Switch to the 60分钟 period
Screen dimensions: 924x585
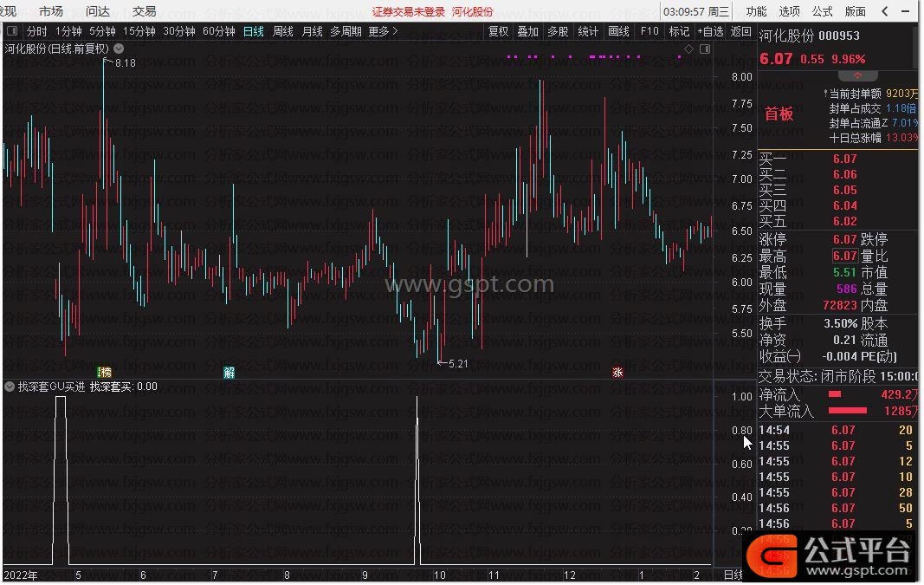(219, 31)
